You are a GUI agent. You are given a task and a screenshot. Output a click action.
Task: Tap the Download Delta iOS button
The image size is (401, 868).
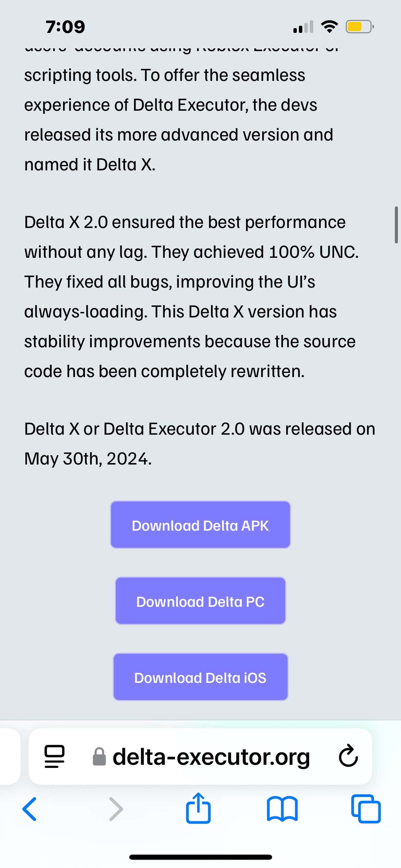click(x=200, y=677)
